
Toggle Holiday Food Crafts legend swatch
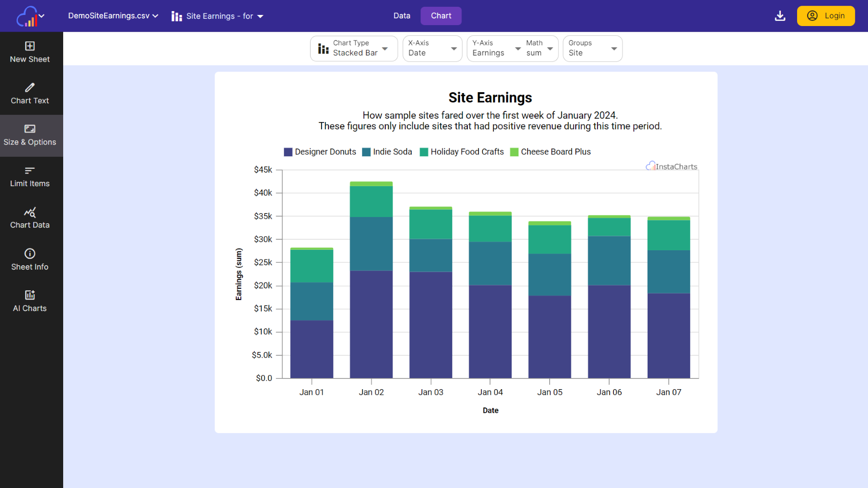point(424,152)
